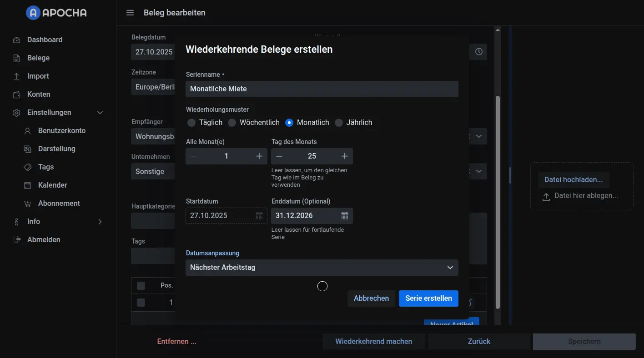Click the vertical scrollbar of the form
Viewport: 644px width, 358px height.
498,200
